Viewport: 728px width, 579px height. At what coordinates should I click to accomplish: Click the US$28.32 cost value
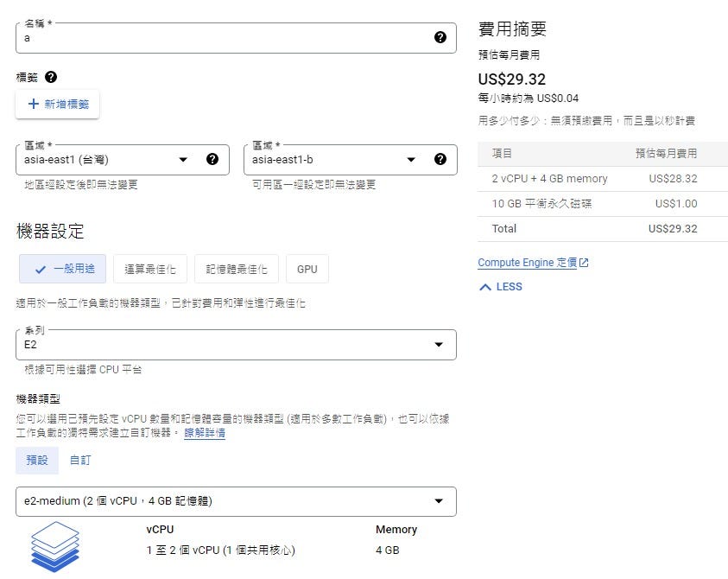(x=673, y=179)
